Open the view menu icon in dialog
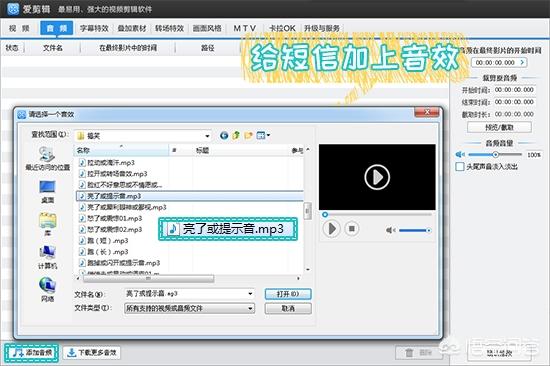This screenshot has height=366, width=550. coord(263,135)
